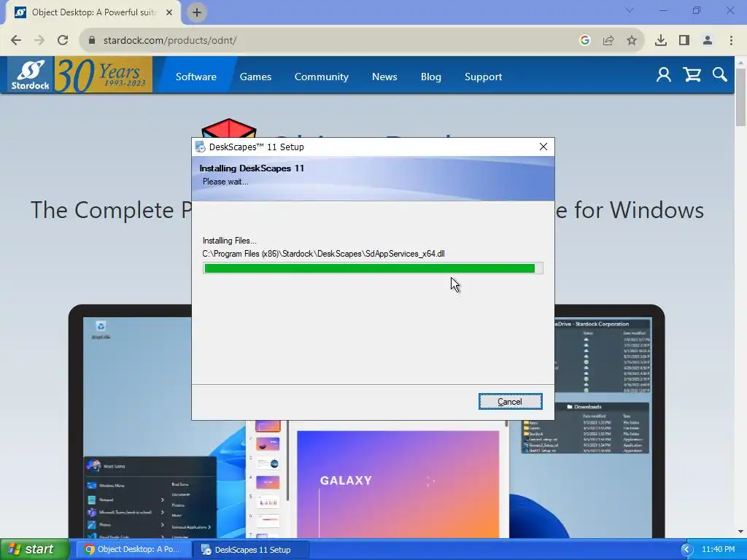Image resolution: width=747 pixels, height=560 pixels.
Task: Click the 11:40 PM taskbar clock
Action: [719, 550]
